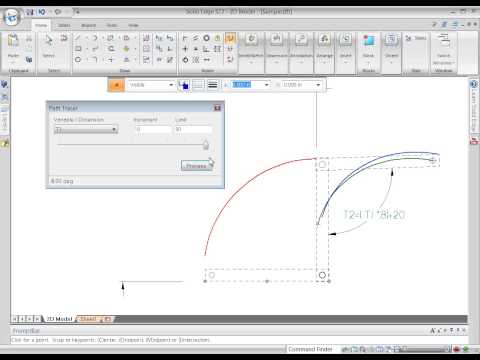Click the Limit field in Path Tracer
This screenshot has width=480, height=360.
click(193, 129)
